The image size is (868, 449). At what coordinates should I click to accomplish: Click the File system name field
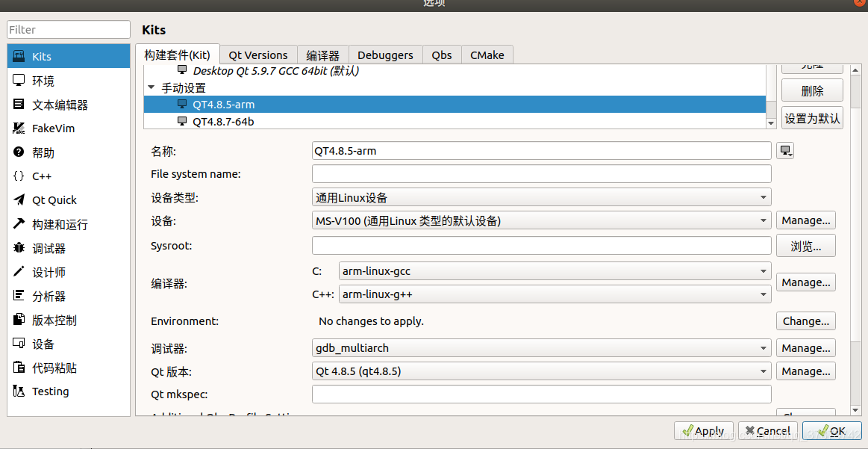click(x=541, y=173)
